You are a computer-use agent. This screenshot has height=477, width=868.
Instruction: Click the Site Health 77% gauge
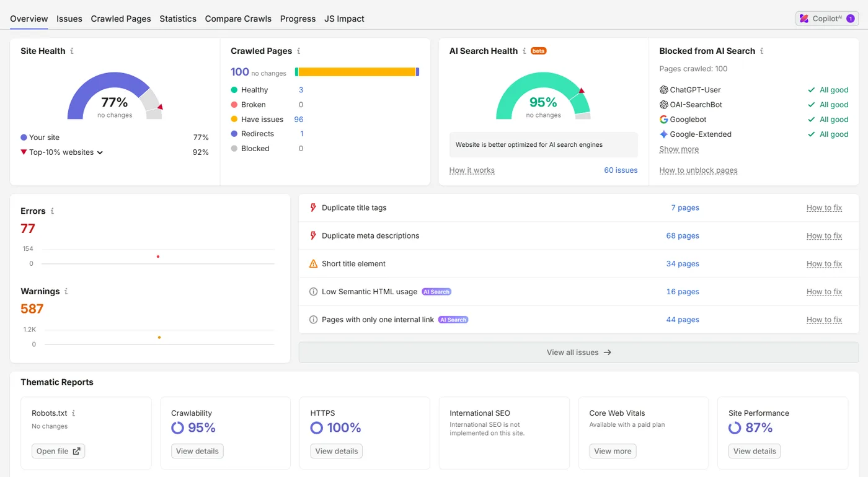pyautogui.click(x=115, y=96)
